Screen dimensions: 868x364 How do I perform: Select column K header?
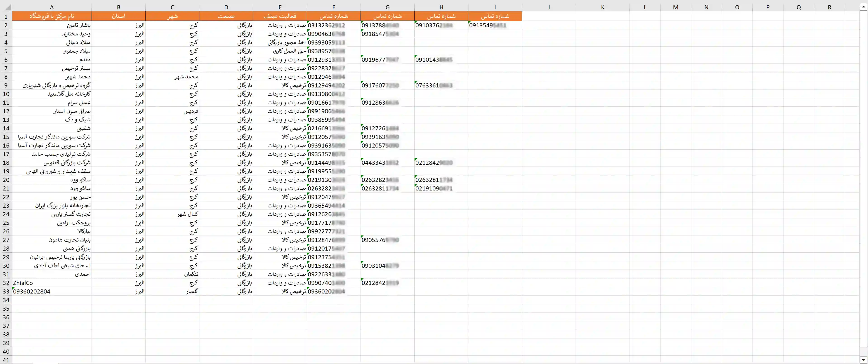(602, 7)
